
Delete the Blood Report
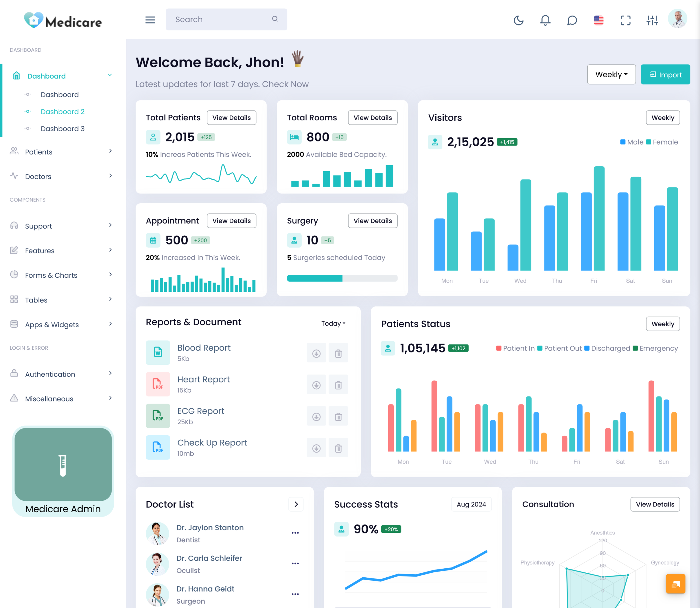tap(338, 353)
